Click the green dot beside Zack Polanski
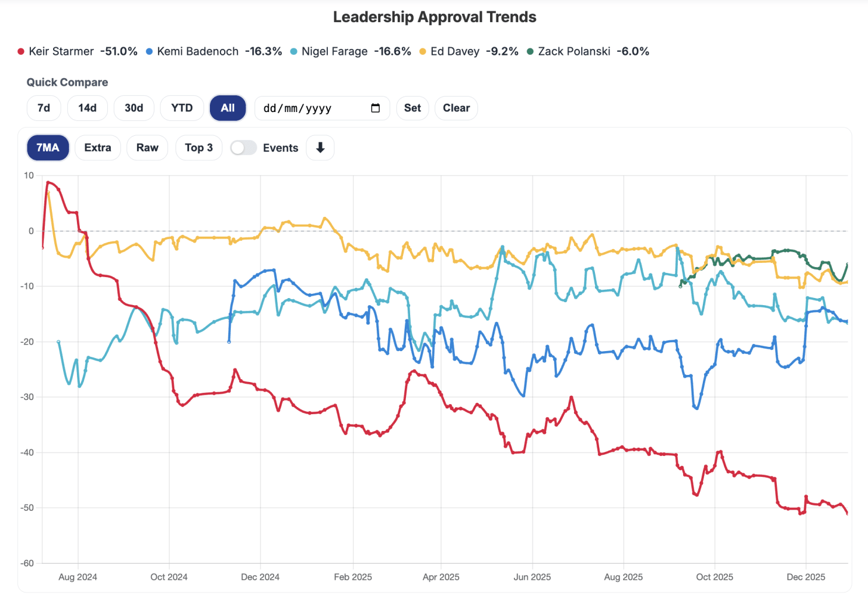 pos(529,51)
